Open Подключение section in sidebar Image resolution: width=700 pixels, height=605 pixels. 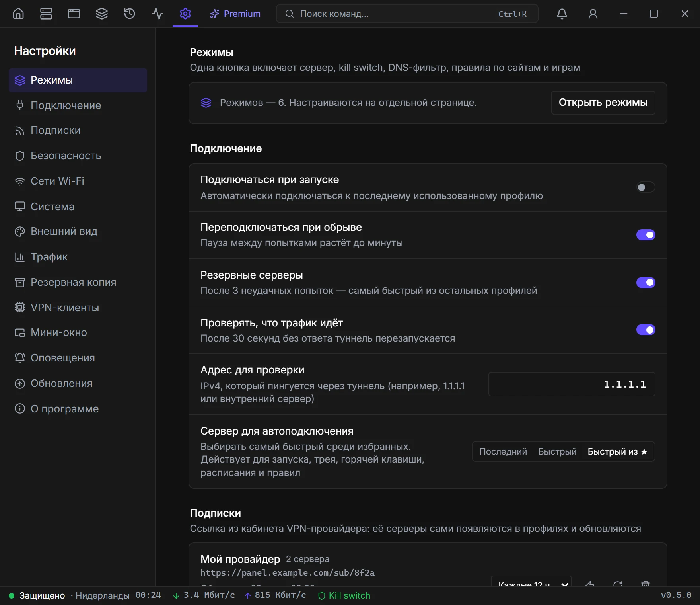click(x=78, y=105)
